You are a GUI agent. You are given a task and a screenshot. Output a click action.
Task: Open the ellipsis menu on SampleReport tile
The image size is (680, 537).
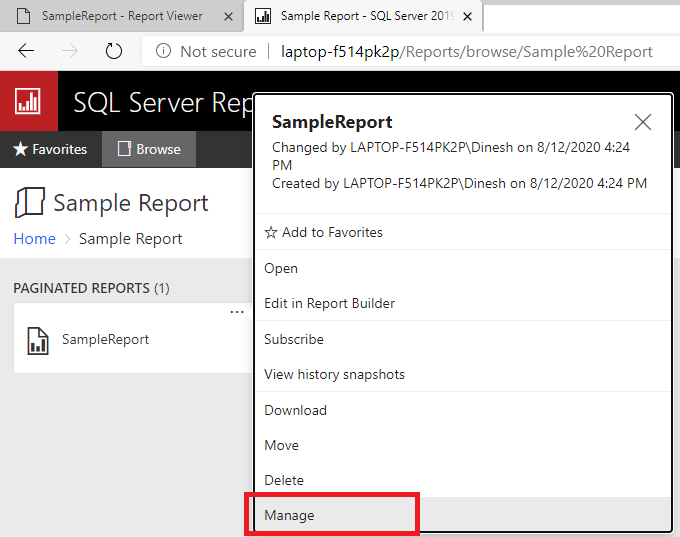pos(237,312)
